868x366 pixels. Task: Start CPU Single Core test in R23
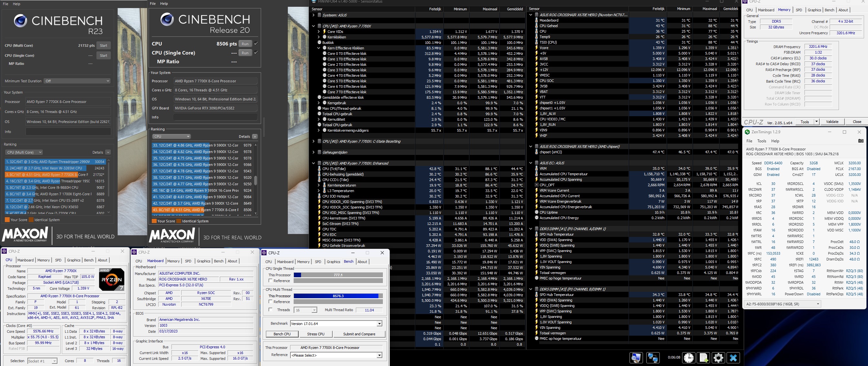(x=103, y=56)
